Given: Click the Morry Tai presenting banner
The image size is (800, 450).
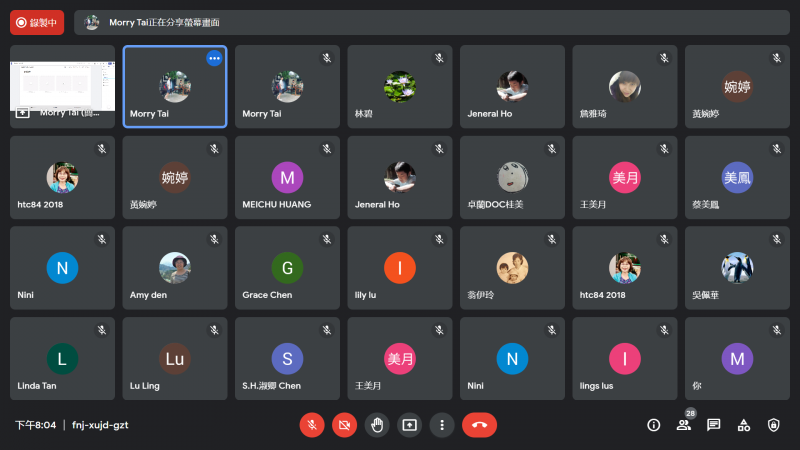Looking at the screenshot, I should pyautogui.click(x=432, y=22).
